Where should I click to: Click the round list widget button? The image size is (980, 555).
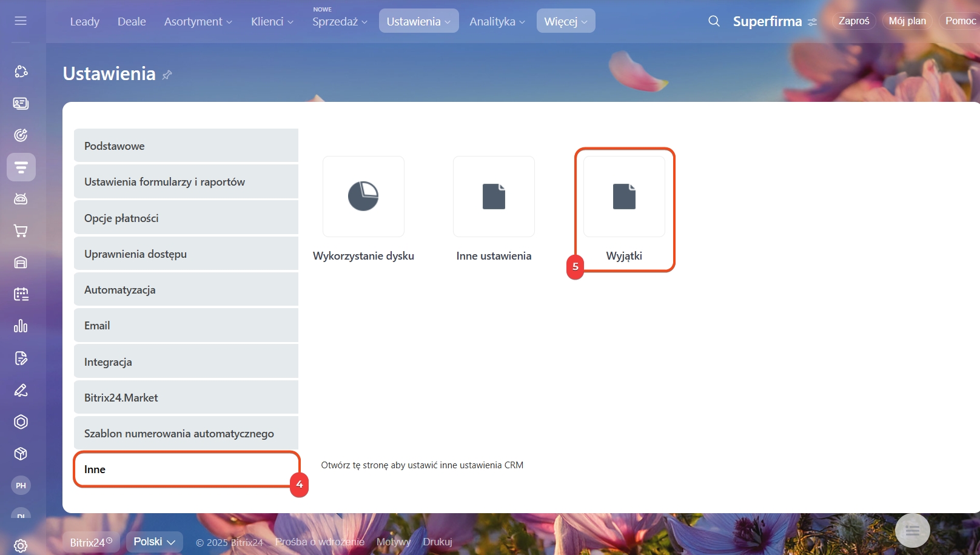(x=912, y=531)
